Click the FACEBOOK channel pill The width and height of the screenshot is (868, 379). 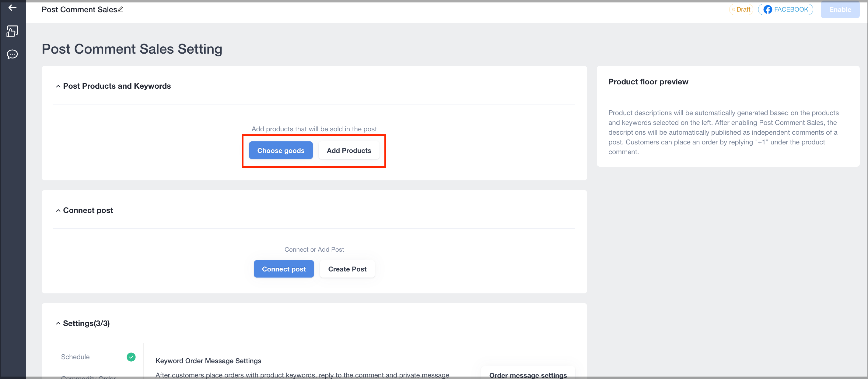[786, 9]
